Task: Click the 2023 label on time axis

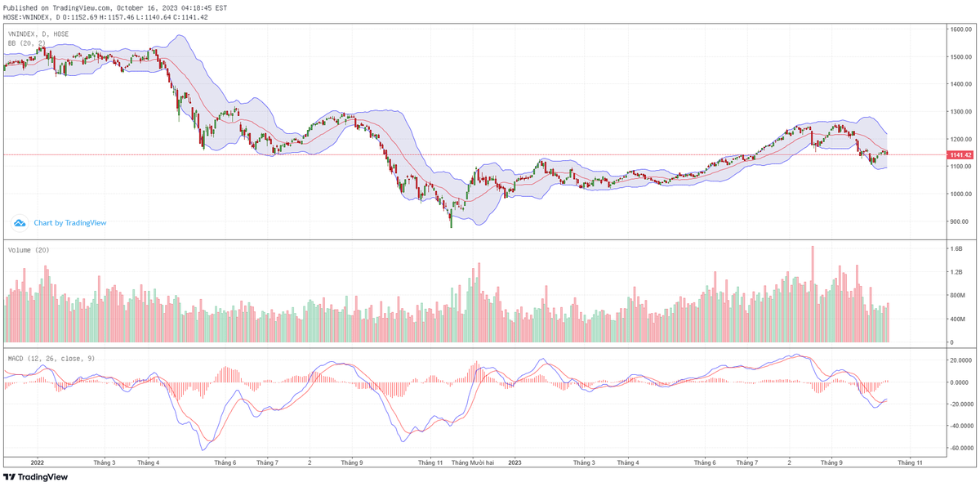Action: click(514, 462)
